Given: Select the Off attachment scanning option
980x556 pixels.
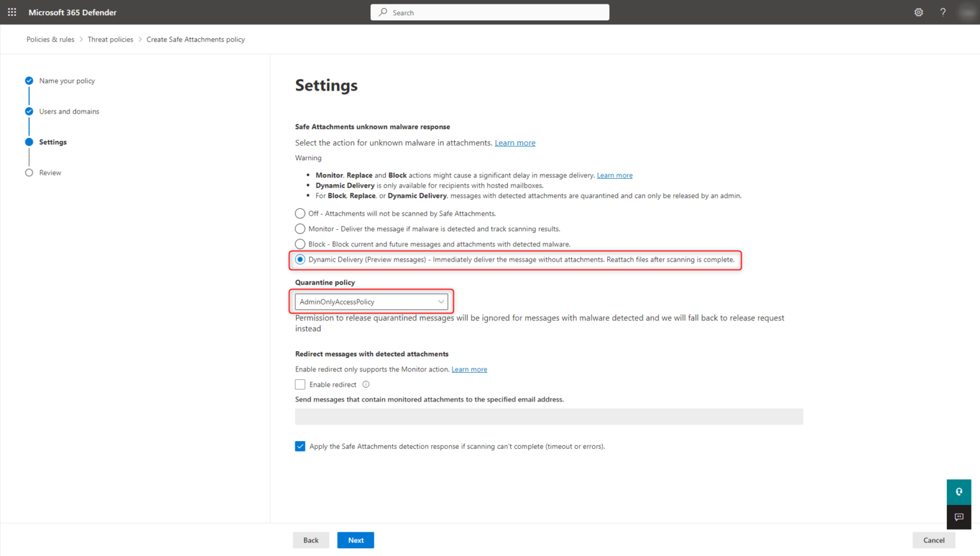Looking at the screenshot, I should pyautogui.click(x=300, y=213).
